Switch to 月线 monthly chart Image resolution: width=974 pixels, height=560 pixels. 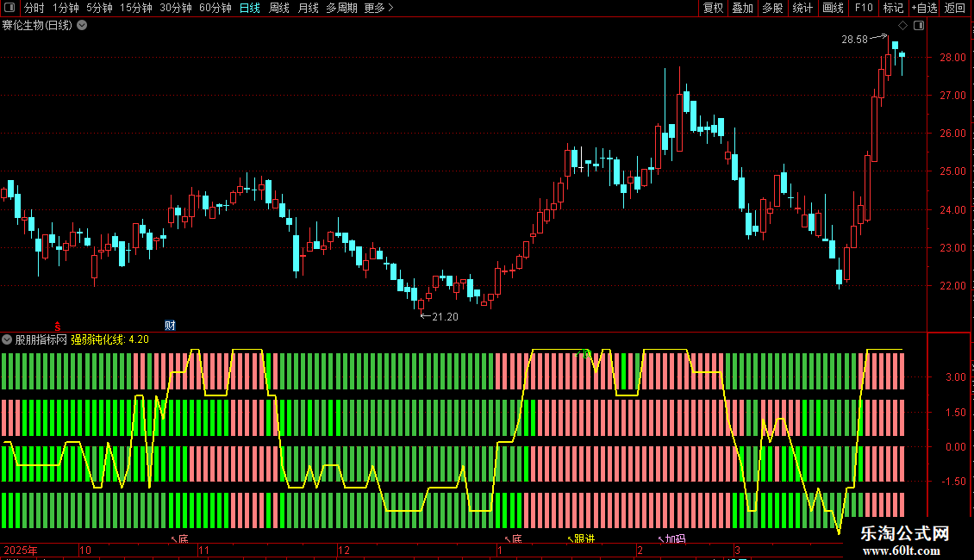click(308, 8)
